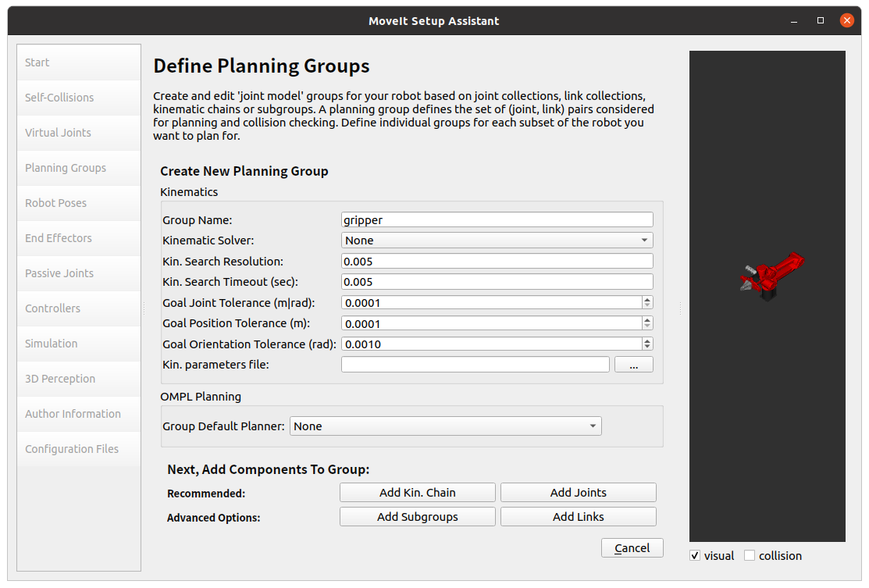
Task: Cancel the new planning group
Action: (632, 548)
